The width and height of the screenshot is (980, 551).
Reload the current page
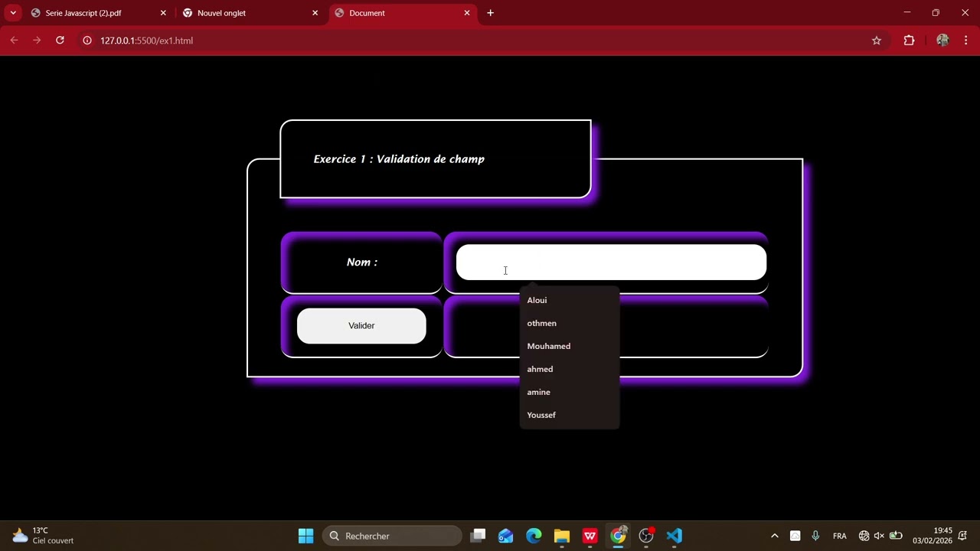(x=60, y=41)
